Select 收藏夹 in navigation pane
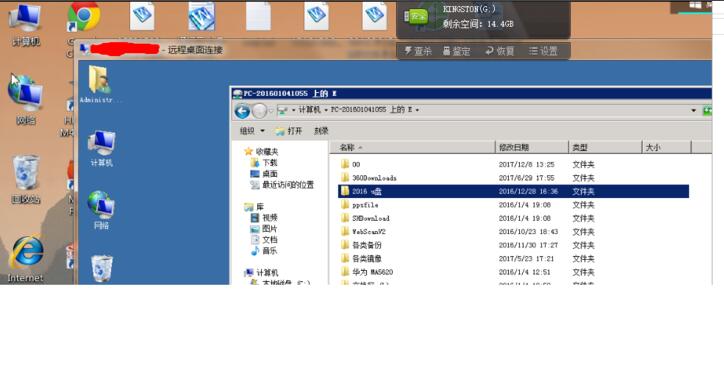 pyautogui.click(x=262, y=151)
